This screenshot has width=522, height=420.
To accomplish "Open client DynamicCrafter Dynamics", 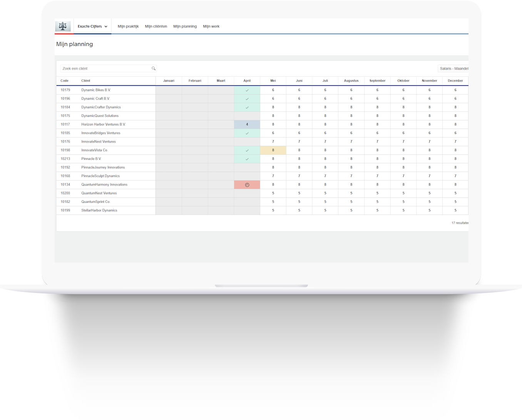I will coord(101,107).
